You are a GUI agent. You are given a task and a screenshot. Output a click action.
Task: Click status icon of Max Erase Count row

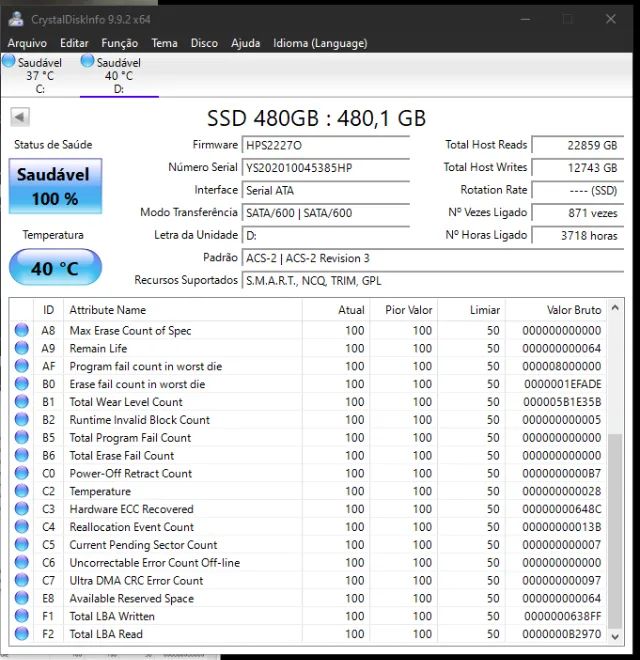pos(21,330)
